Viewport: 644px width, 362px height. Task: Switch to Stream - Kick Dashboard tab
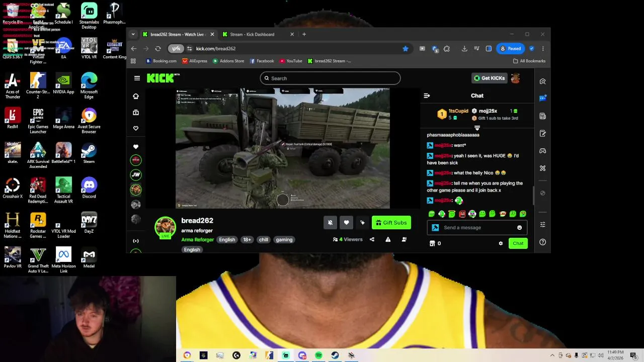coord(258,34)
